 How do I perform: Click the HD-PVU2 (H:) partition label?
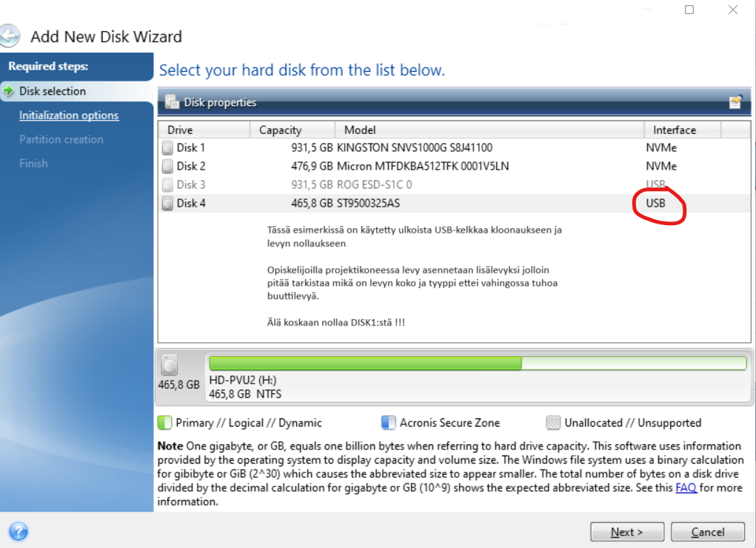(x=243, y=380)
